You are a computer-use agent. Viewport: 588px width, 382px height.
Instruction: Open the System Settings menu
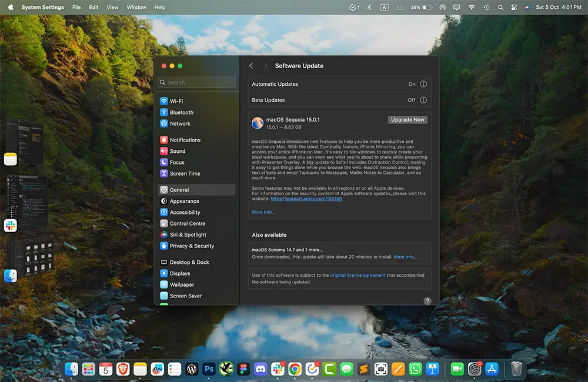(43, 7)
